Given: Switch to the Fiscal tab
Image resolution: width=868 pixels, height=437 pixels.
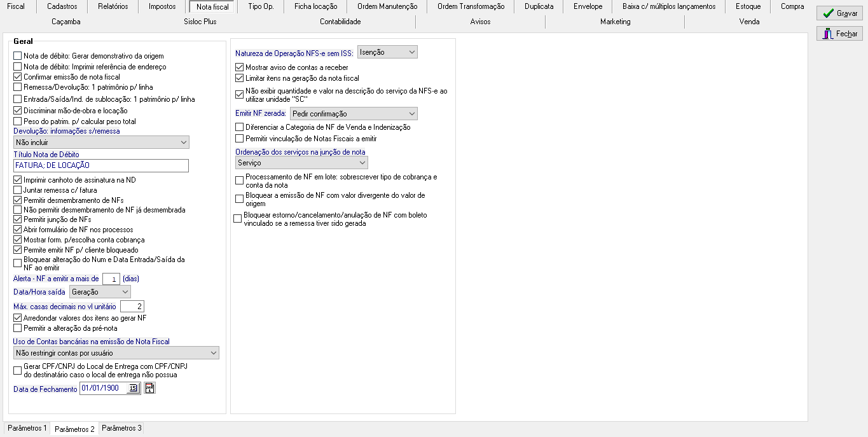Looking at the screenshot, I should pos(16,6).
